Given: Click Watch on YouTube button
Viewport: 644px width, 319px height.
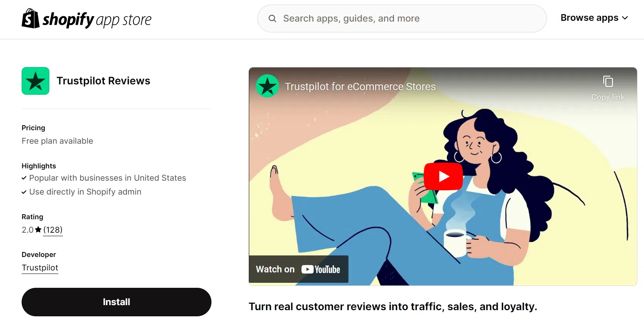Looking at the screenshot, I should pos(298,269).
